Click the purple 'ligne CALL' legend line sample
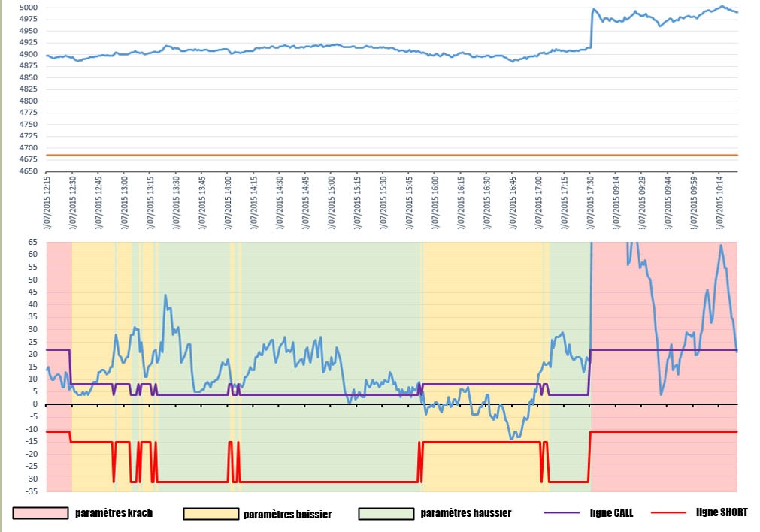The height and width of the screenshot is (532, 760). [562, 512]
